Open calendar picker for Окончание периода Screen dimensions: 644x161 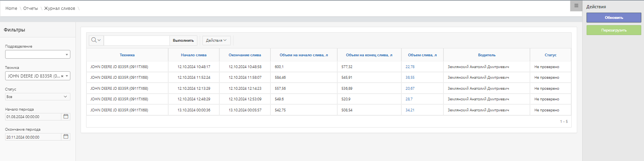[x=66, y=137]
